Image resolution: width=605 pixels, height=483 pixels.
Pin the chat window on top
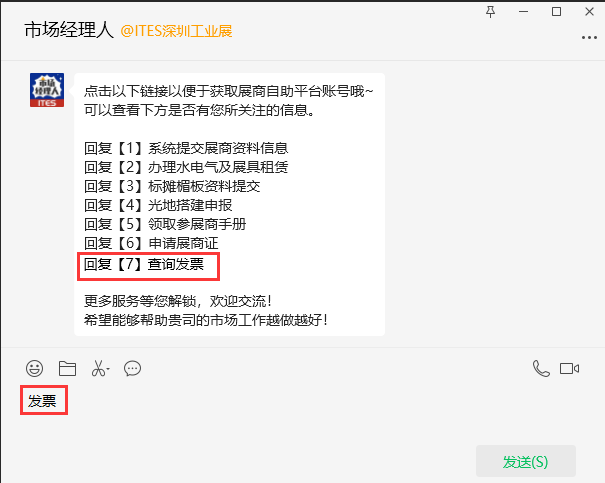490,12
